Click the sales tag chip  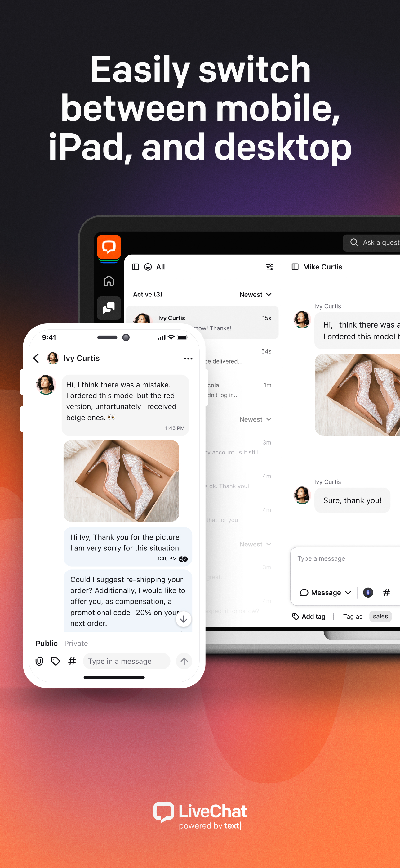pyautogui.click(x=380, y=616)
